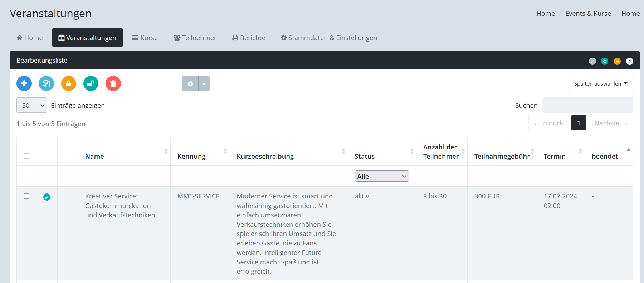The width and height of the screenshot is (644, 283).
Task: Open the Teilnehmer tab
Action: (195, 38)
